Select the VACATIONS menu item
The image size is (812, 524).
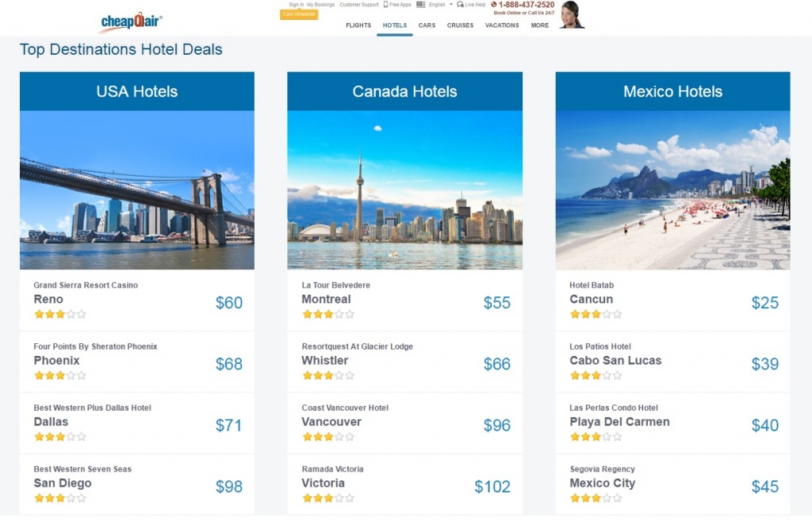[x=502, y=25]
